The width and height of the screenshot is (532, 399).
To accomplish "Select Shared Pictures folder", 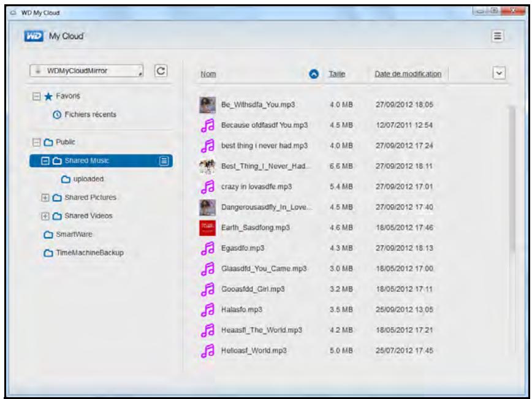I will point(91,197).
